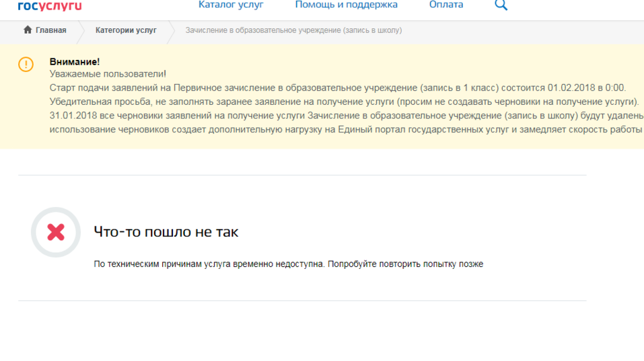
Task: Return to Категории услуг breadcrumb
Action: (x=126, y=30)
